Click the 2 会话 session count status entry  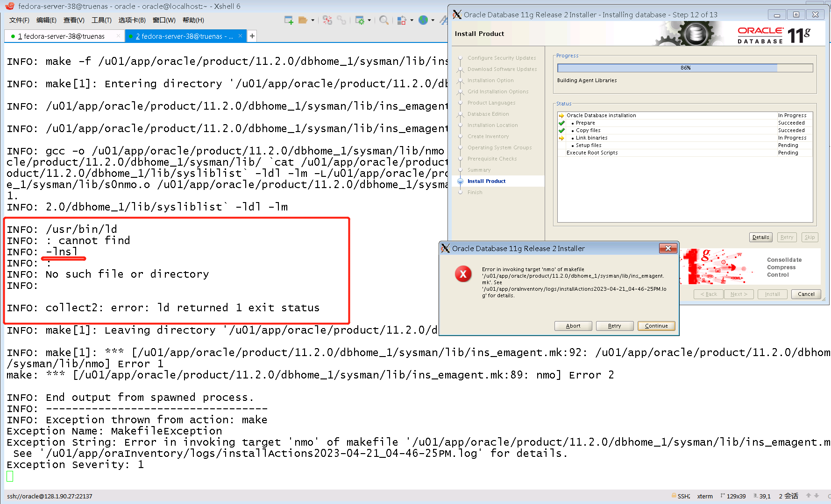pos(788,496)
